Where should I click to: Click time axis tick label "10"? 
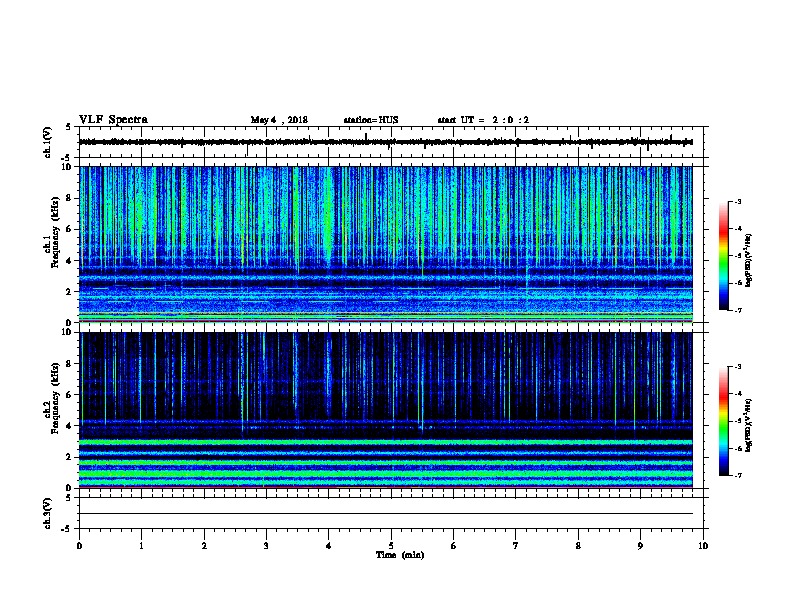click(x=703, y=546)
